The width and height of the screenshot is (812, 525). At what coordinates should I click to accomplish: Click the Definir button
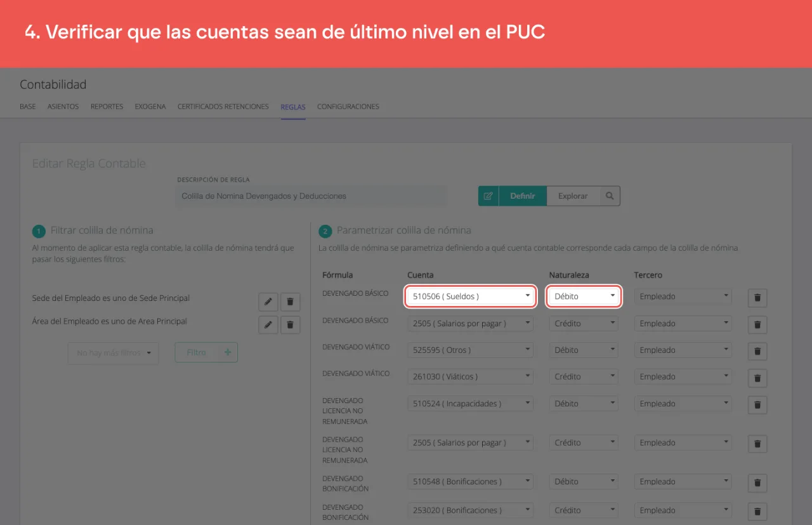point(523,196)
